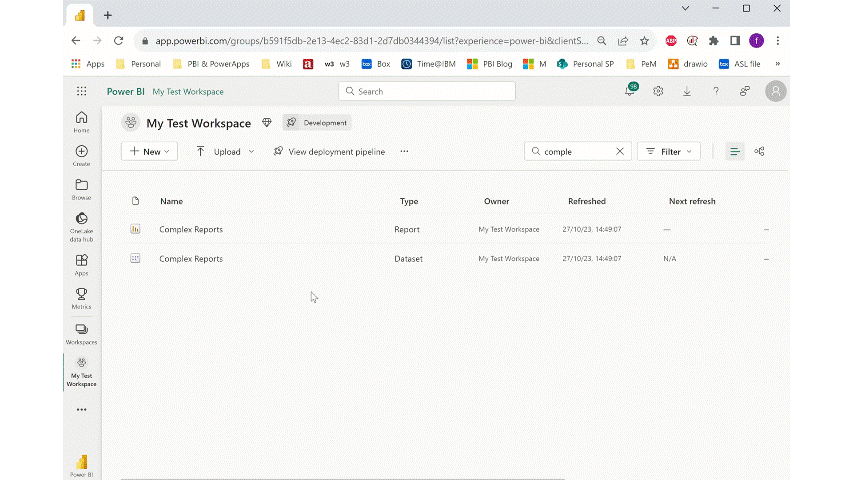Image resolution: width=853 pixels, height=480 pixels.
Task: Click View deployment pipeline
Action: point(329,151)
